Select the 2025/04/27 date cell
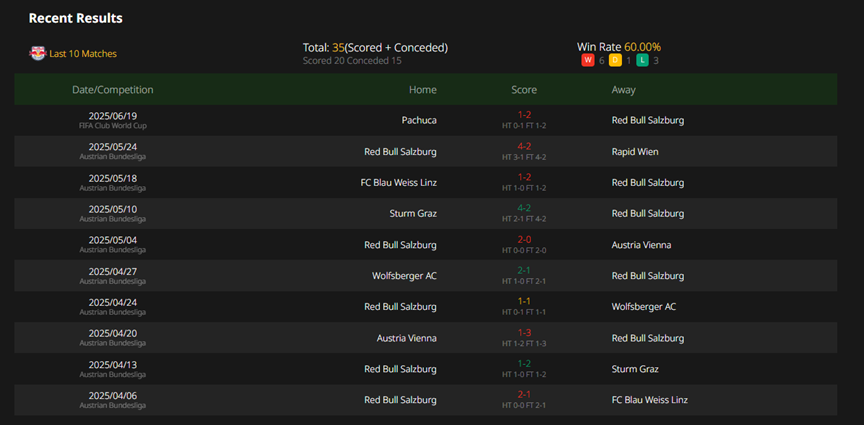864x425 pixels. [x=112, y=271]
